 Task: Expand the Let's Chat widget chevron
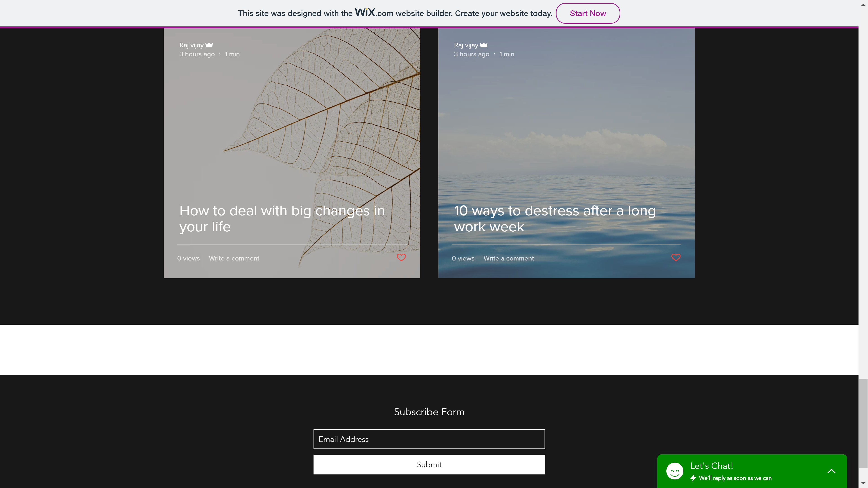831,471
